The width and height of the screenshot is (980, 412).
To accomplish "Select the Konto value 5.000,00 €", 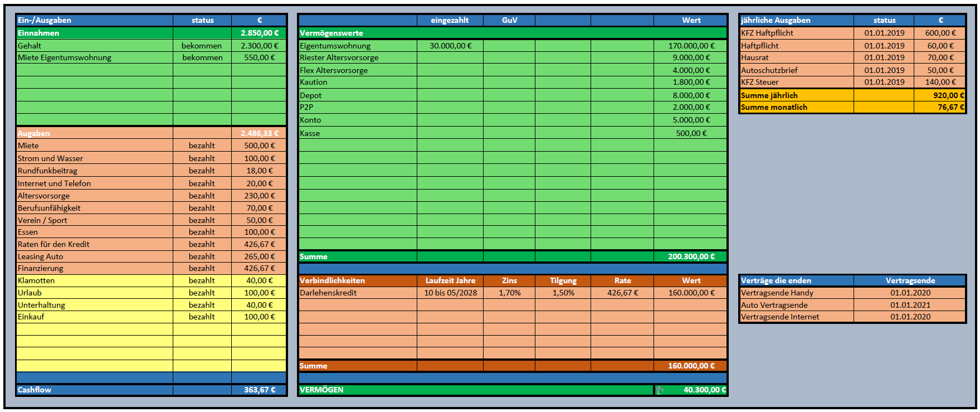I will click(x=691, y=120).
